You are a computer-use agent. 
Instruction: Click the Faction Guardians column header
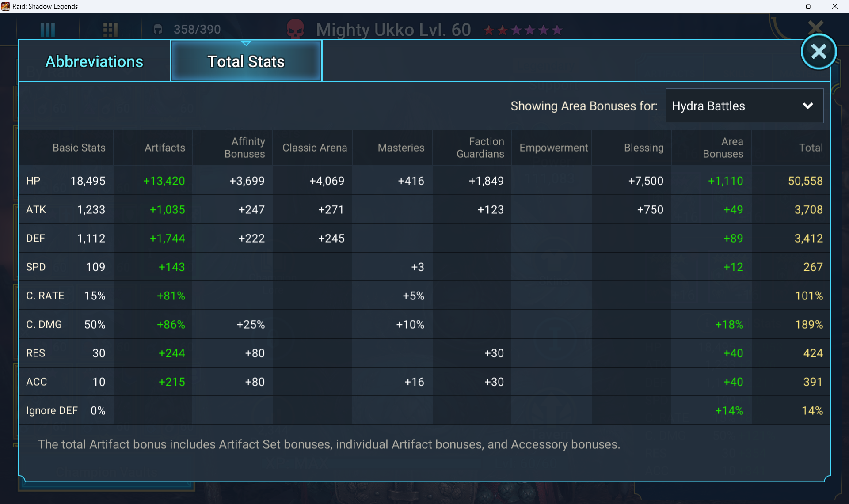[480, 148]
